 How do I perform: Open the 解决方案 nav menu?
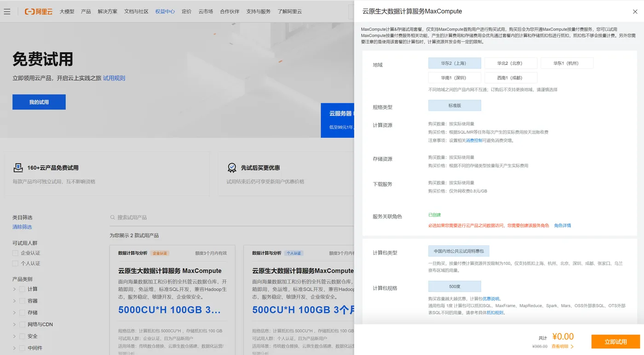[108, 11]
